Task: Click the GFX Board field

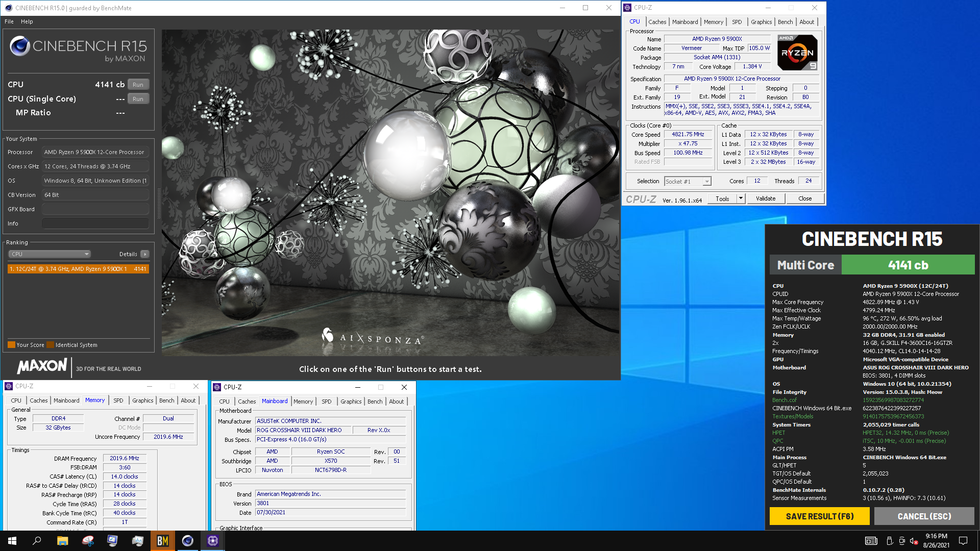Action: [95, 209]
